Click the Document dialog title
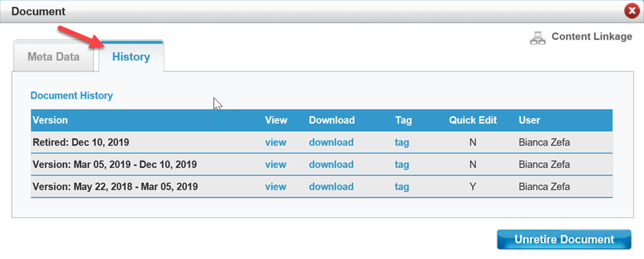644x259 pixels. tap(38, 11)
